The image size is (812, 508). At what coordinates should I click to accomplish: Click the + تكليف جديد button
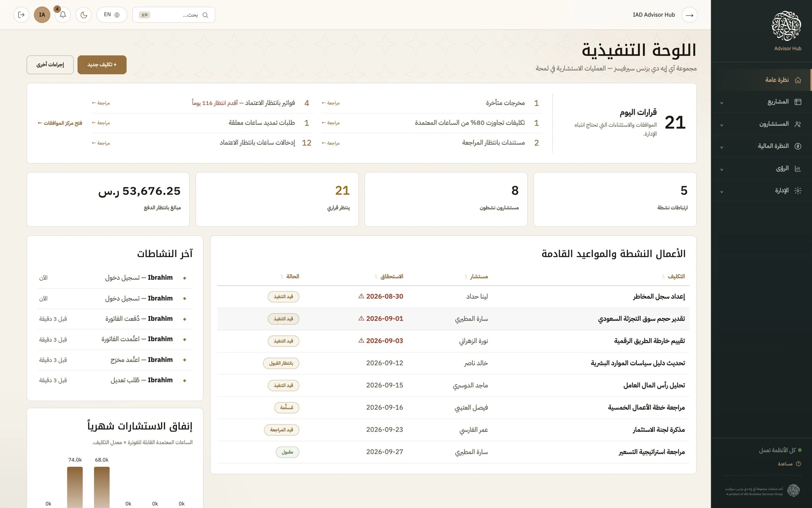coord(102,65)
